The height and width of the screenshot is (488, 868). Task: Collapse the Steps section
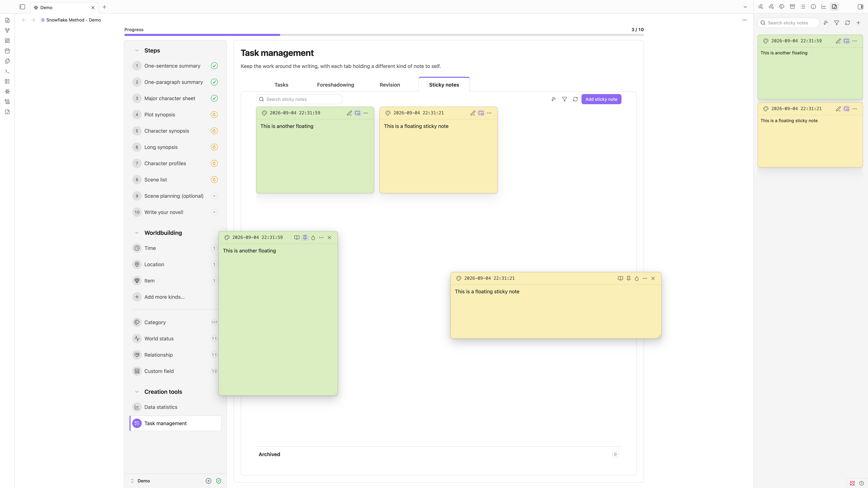coord(137,50)
